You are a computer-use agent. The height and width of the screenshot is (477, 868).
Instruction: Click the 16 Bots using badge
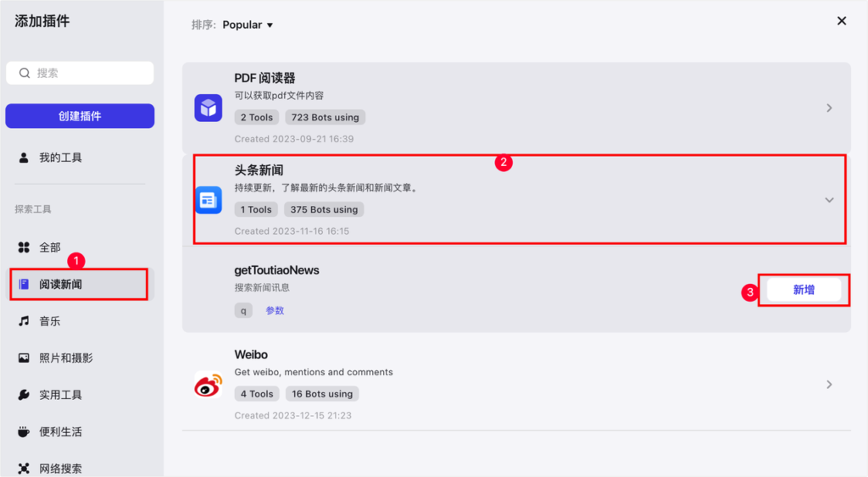(322, 394)
